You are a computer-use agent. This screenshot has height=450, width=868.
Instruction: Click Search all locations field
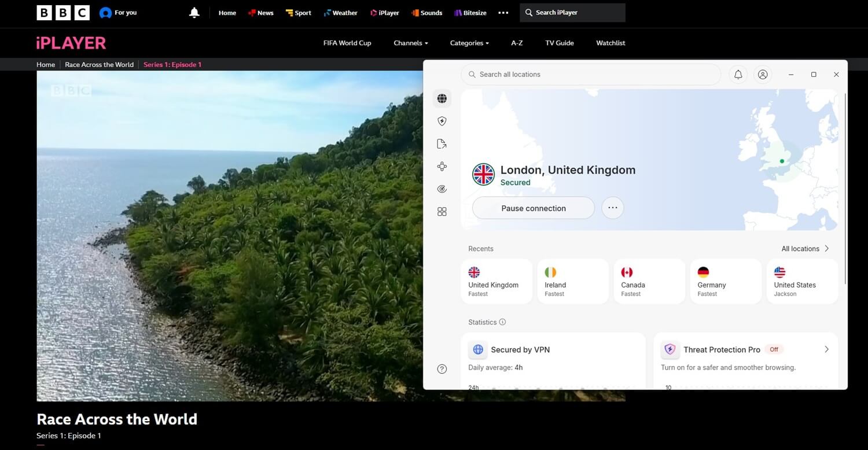click(591, 75)
